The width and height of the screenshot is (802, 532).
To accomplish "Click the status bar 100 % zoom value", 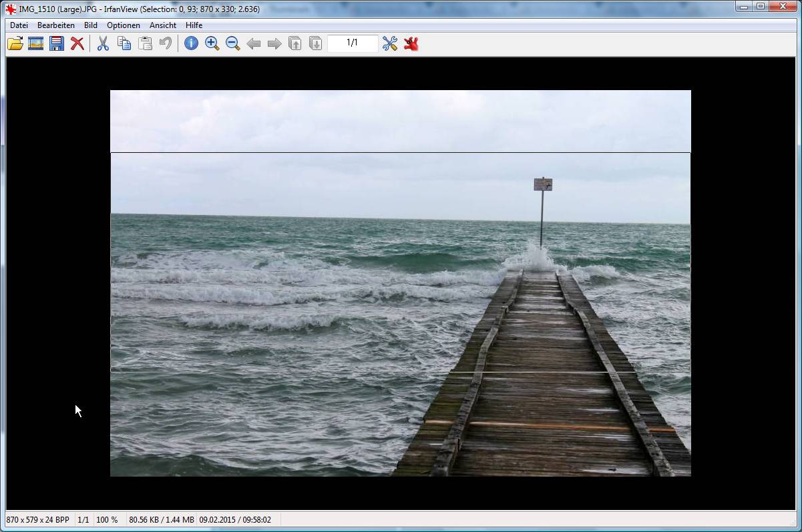I will tap(107, 520).
